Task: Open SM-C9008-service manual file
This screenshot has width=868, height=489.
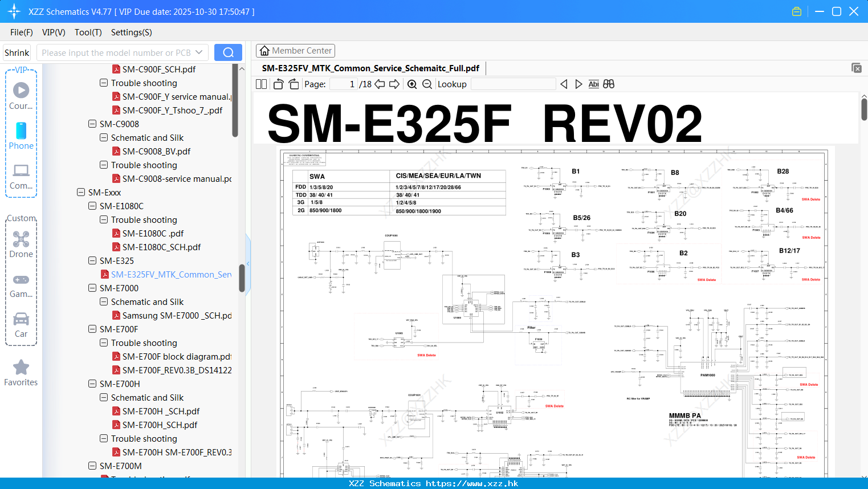Action: (177, 178)
